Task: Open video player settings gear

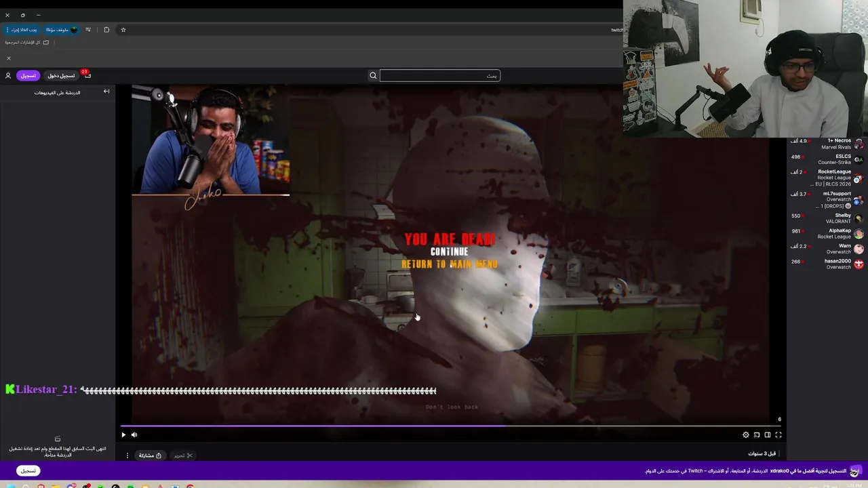Action: click(746, 435)
